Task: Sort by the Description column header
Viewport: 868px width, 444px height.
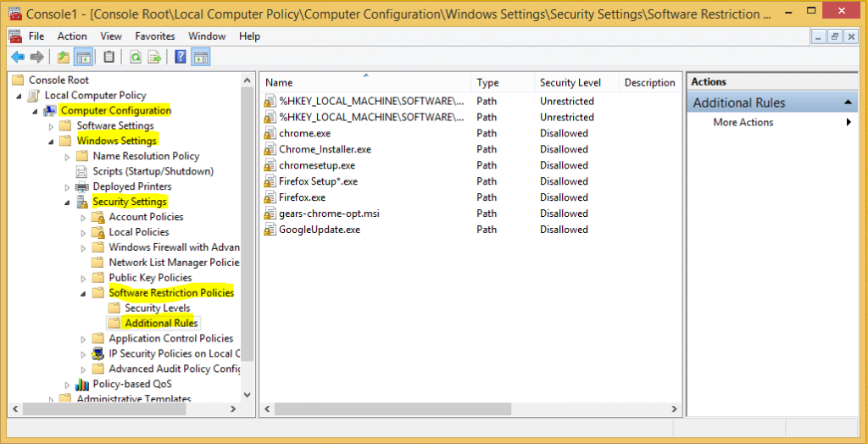Action: click(x=650, y=82)
